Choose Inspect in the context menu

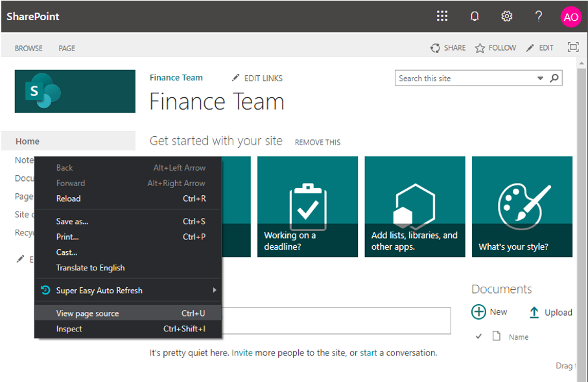click(x=128, y=329)
